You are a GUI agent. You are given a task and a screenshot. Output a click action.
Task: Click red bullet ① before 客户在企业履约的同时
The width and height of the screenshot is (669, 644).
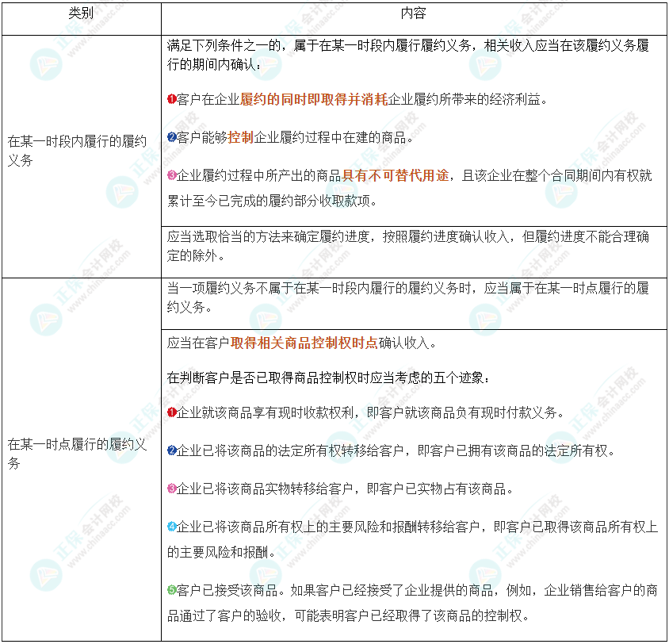point(171,100)
